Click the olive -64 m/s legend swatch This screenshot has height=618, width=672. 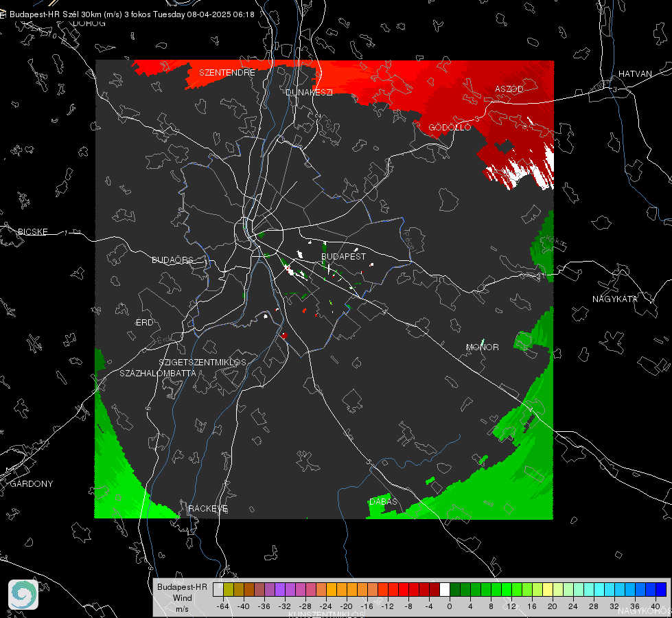[x=228, y=590]
